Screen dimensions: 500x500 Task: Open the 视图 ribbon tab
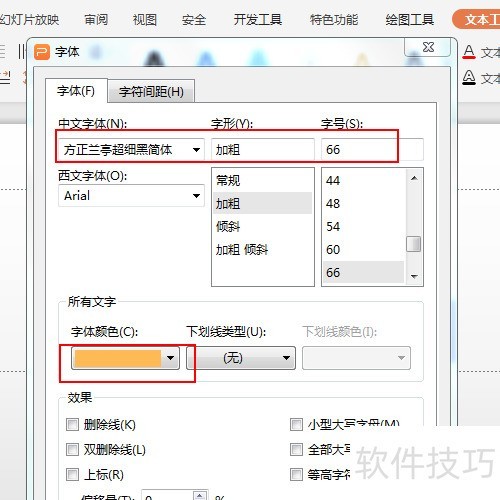pyautogui.click(x=145, y=20)
